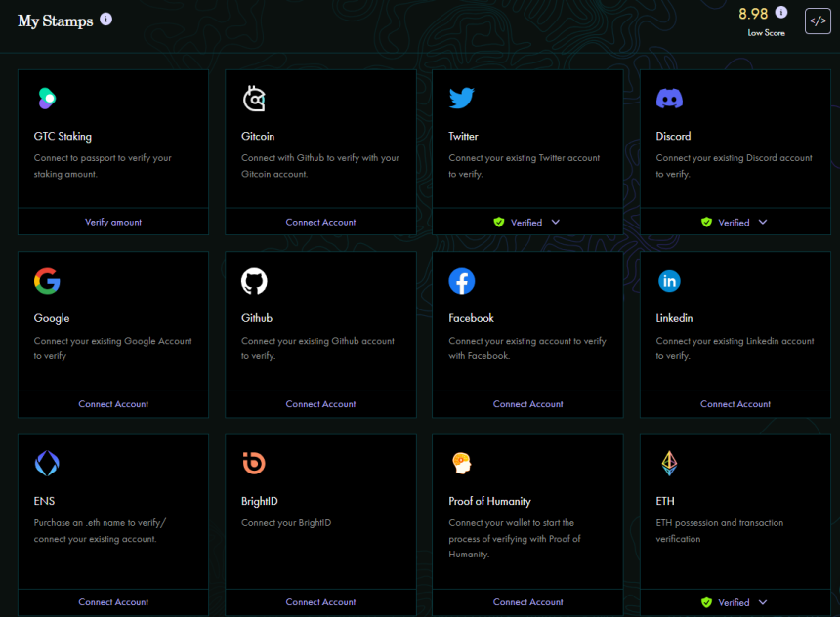840x617 pixels.
Task: Open the embed code icon button
Action: (818, 21)
